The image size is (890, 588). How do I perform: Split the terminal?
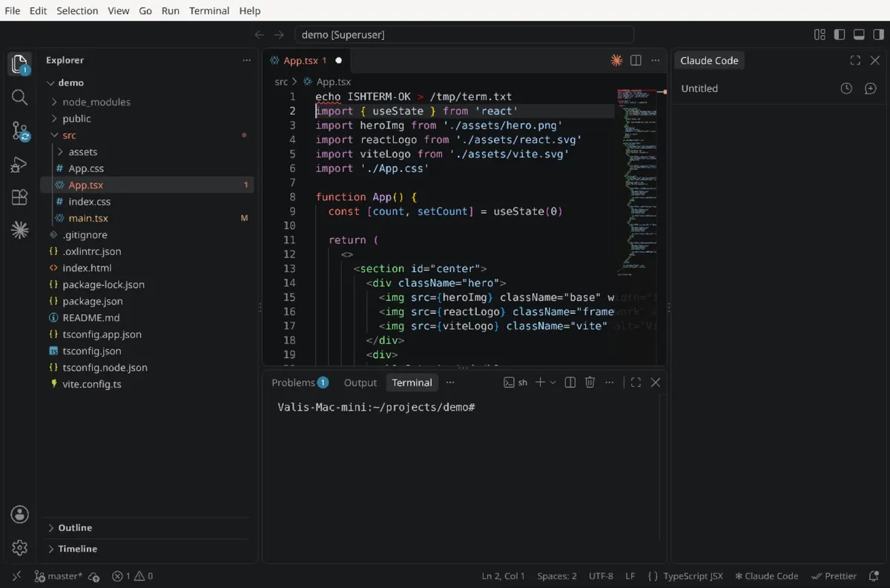click(x=570, y=383)
